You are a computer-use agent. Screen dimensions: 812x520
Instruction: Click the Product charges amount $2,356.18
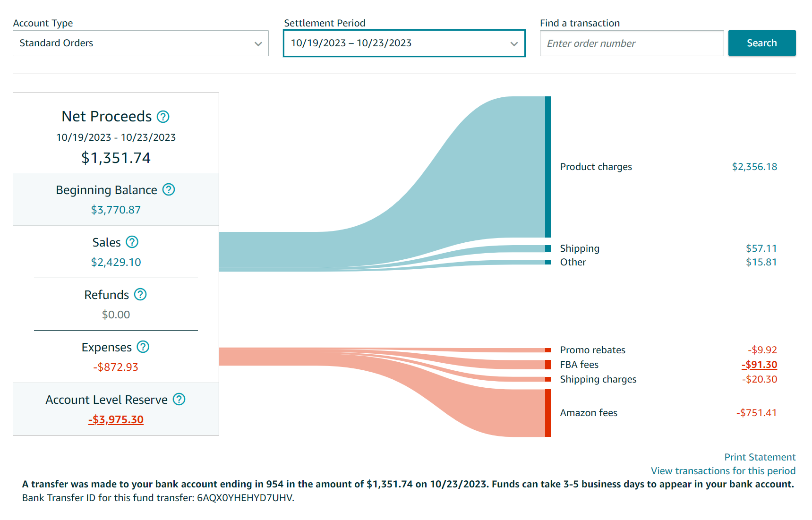pyautogui.click(x=754, y=167)
